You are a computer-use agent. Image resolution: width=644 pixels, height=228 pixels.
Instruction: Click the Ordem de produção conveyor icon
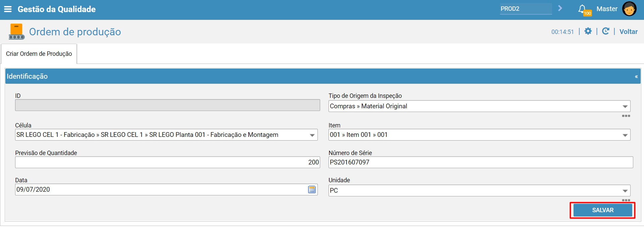pyautogui.click(x=16, y=32)
